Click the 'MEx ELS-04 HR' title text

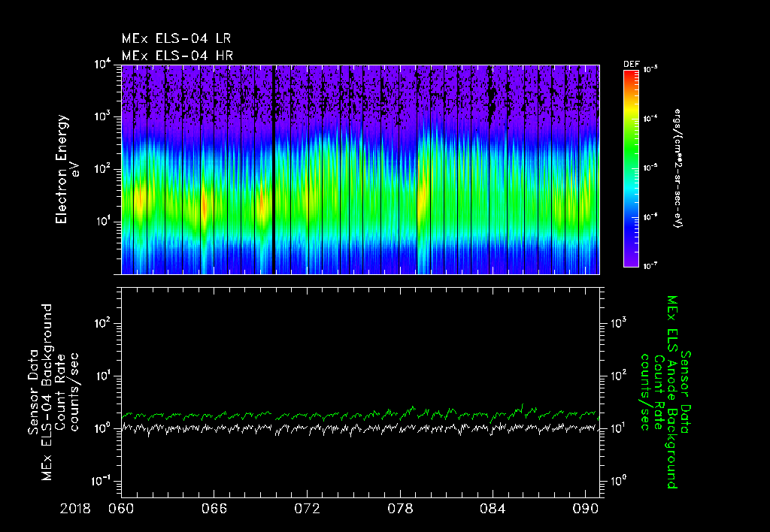point(177,56)
